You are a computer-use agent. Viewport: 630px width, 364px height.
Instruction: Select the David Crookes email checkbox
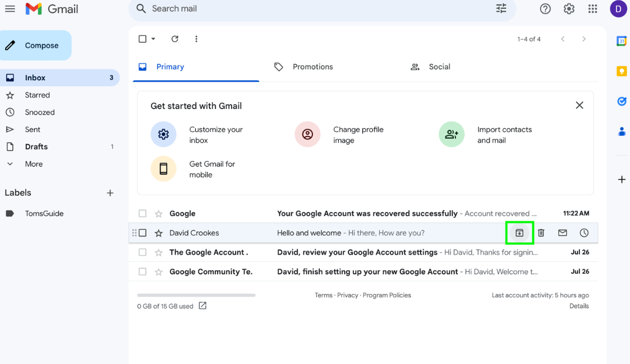[142, 233]
